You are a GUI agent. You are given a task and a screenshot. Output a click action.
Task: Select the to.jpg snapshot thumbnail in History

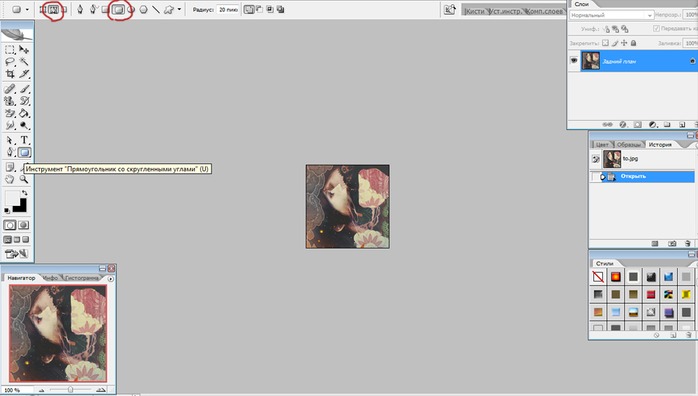coord(612,159)
